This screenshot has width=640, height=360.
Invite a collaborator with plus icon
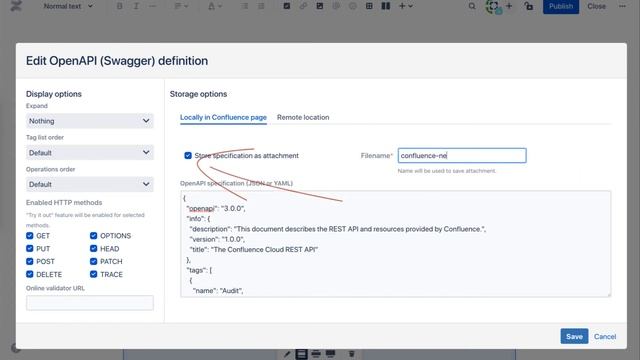[x=509, y=6]
